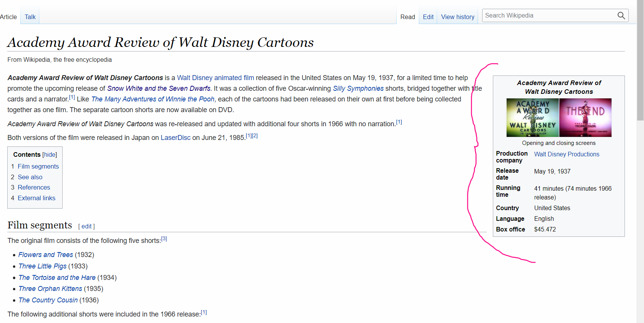This screenshot has width=644, height=323.
Task: Open Snow White and the Seven Dwarfs link
Action: [x=159, y=88]
